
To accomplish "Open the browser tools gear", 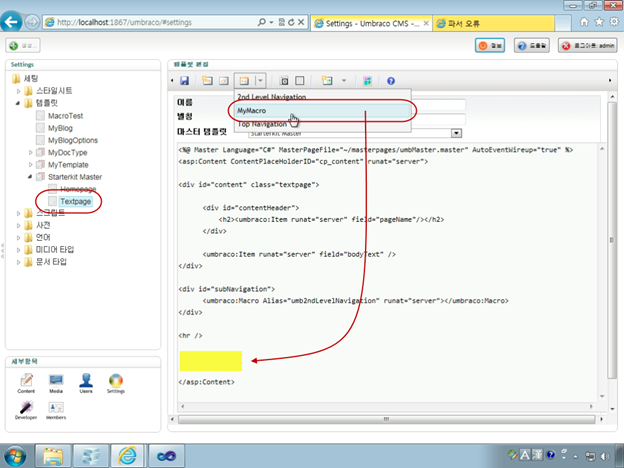I will tap(614, 22).
